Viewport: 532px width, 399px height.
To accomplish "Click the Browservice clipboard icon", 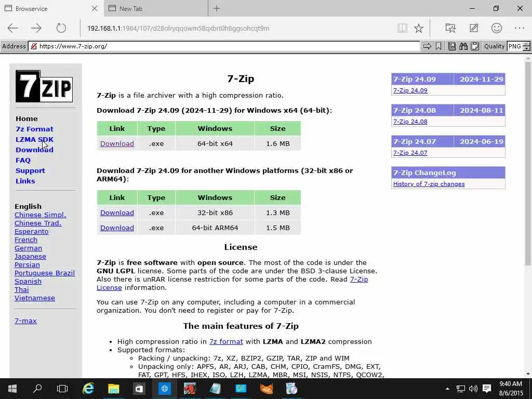I will pyautogui.click(x=475, y=46).
